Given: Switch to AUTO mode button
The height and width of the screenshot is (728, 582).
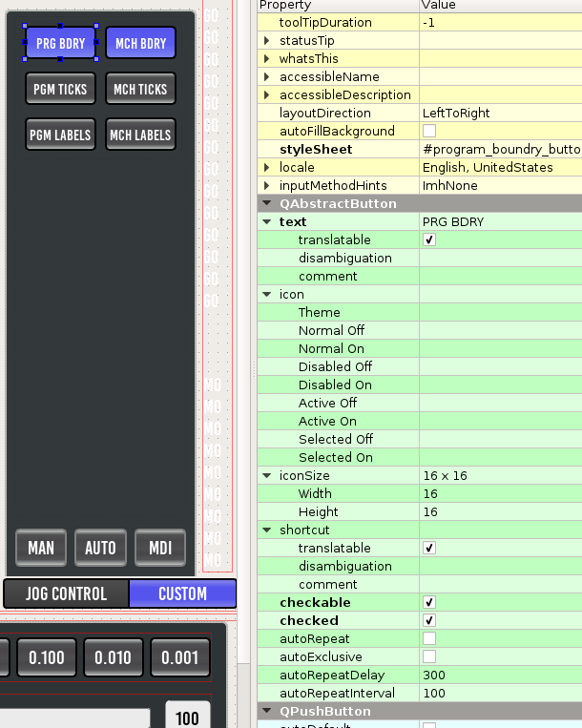Looking at the screenshot, I should [100, 548].
